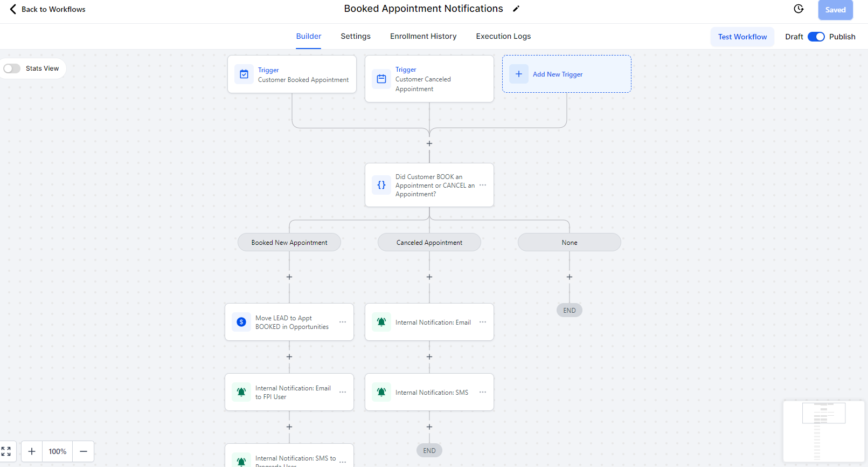Toggle Draft/Publish switch
The height and width of the screenshot is (467, 868).
coord(816,37)
